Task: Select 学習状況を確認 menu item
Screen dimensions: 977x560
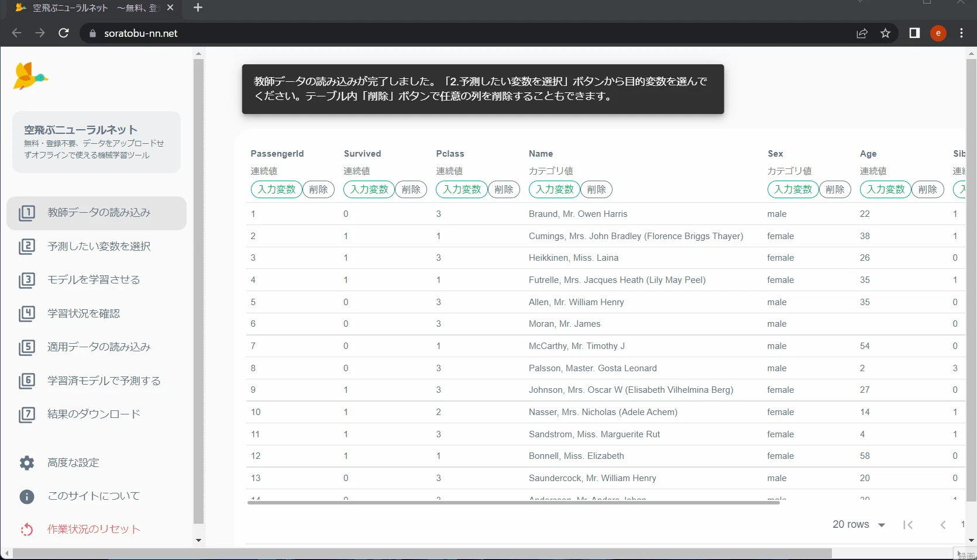Action: click(97, 313)
